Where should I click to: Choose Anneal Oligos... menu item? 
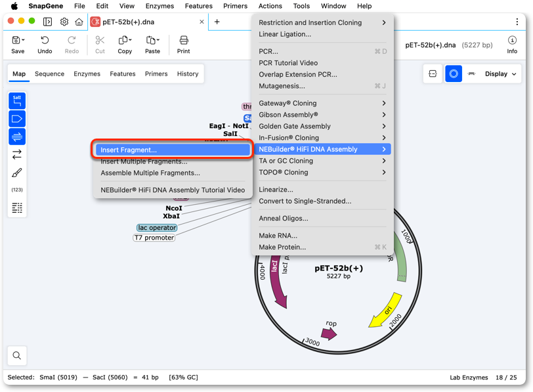(322, 218)
